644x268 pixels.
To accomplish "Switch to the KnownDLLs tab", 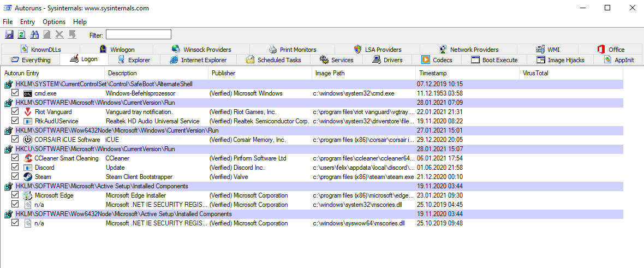I will point(41,49).
